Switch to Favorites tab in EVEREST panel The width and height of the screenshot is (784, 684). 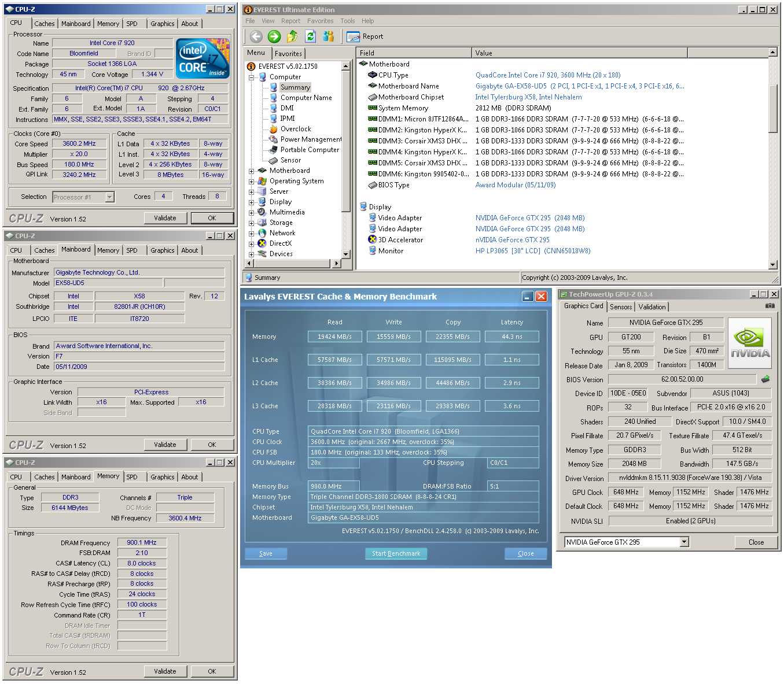click(x=288, y=53)
